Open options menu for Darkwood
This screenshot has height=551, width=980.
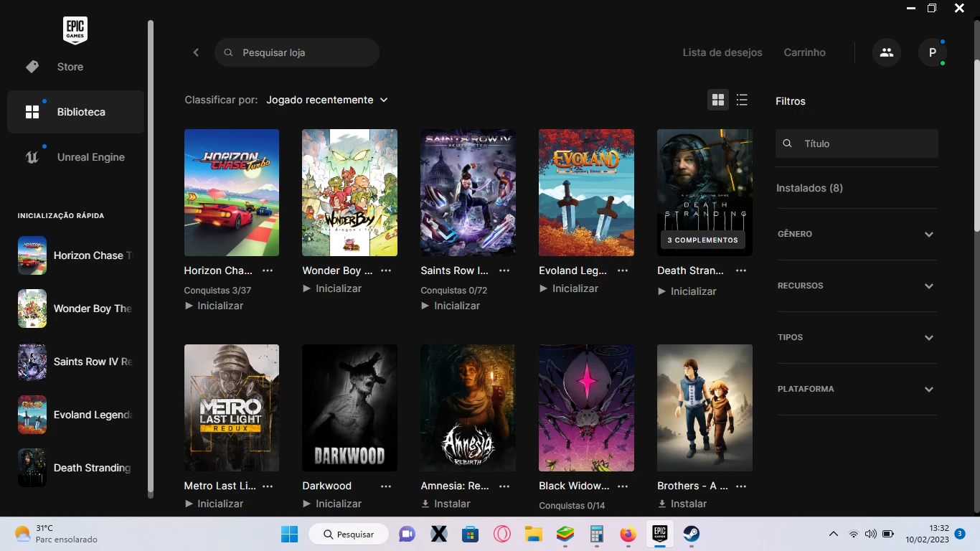(x=386, y=486)
